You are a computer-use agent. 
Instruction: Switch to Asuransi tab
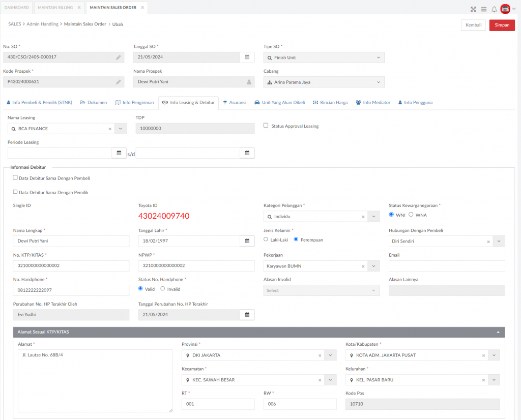[x=235, y=103]
